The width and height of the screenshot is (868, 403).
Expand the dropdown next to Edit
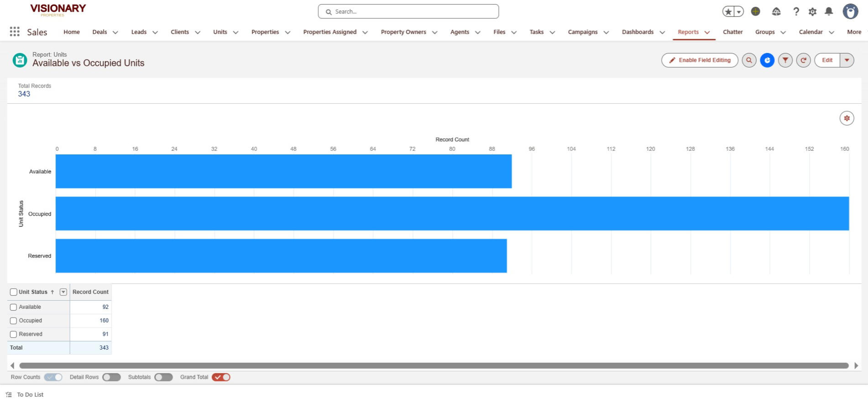coord(847,60)
